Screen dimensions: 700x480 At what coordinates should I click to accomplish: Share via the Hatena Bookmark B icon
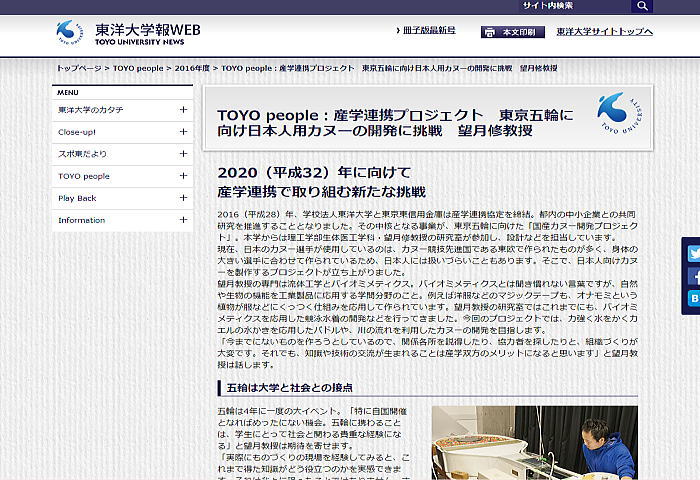click(694, 298)
